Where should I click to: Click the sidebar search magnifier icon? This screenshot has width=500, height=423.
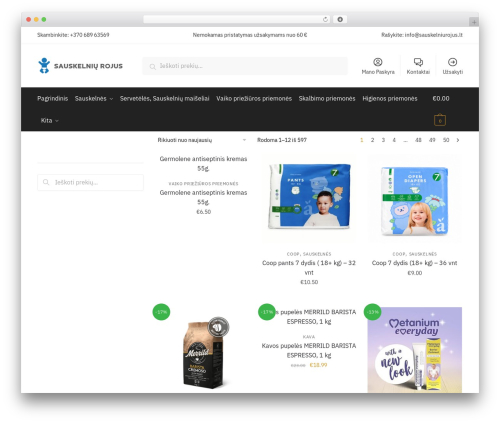point(46,182)
